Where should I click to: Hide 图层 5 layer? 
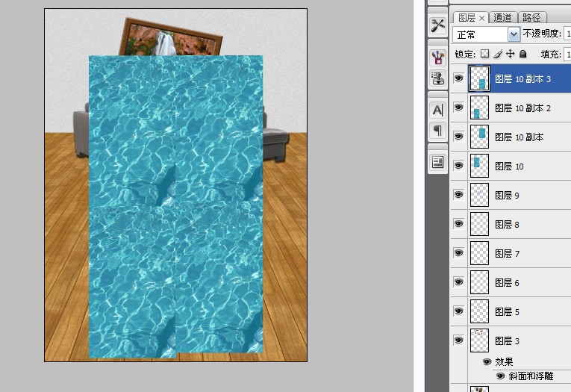click(459, 311)
